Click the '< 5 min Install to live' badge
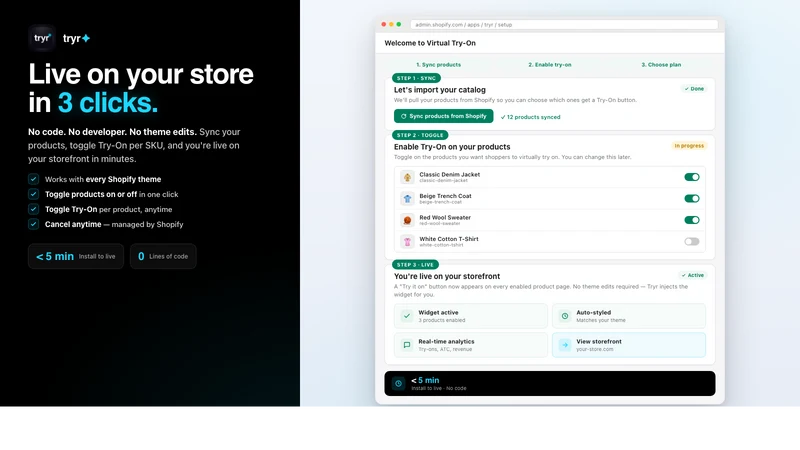 coord(76,256)
